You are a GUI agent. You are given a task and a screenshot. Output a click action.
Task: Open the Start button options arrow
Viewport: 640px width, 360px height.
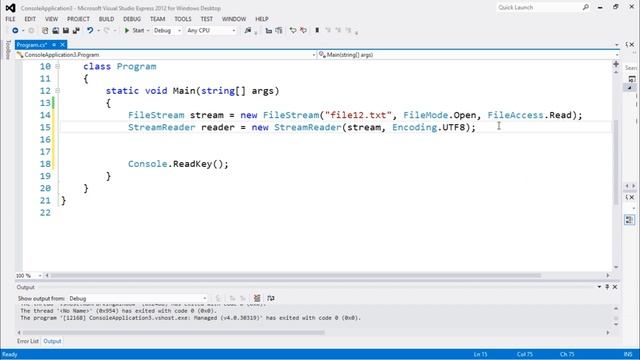pos(148,31)
